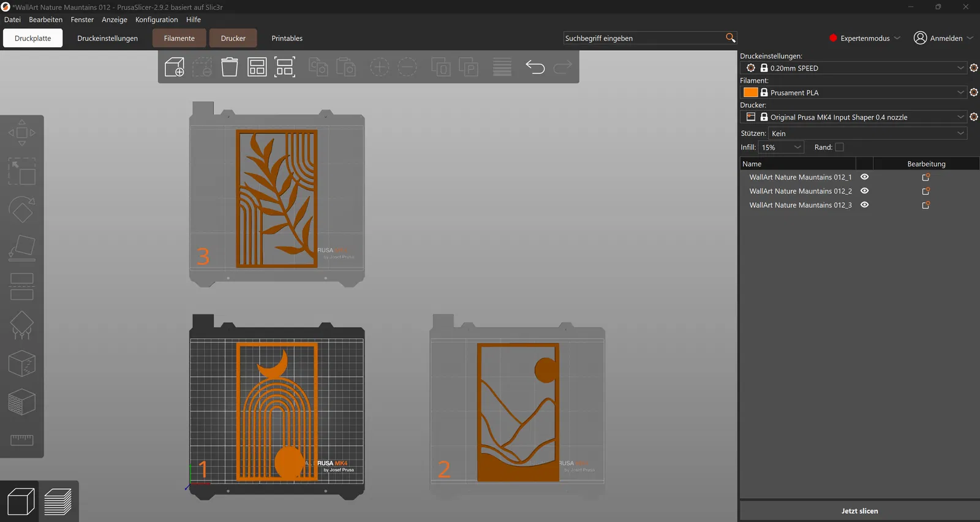The image size is (980, 522).
Task: Click the Remove instance minus icon
Action: [407, 67]
